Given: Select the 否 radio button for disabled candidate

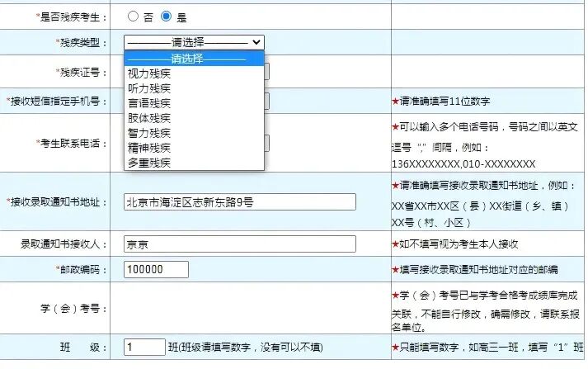Looking at the screenshot, I should click(x=133, y=17).
